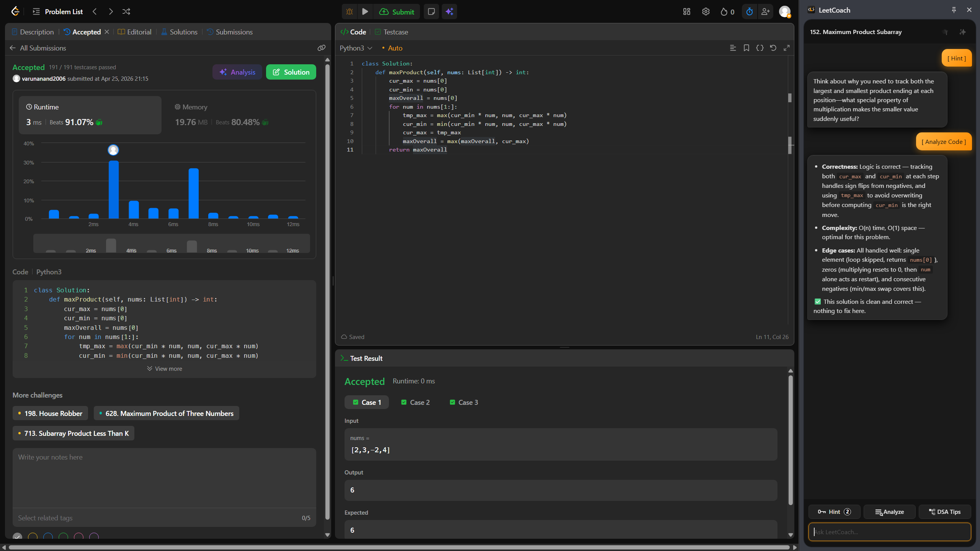Open the Problem List panel

click(58, 11)
